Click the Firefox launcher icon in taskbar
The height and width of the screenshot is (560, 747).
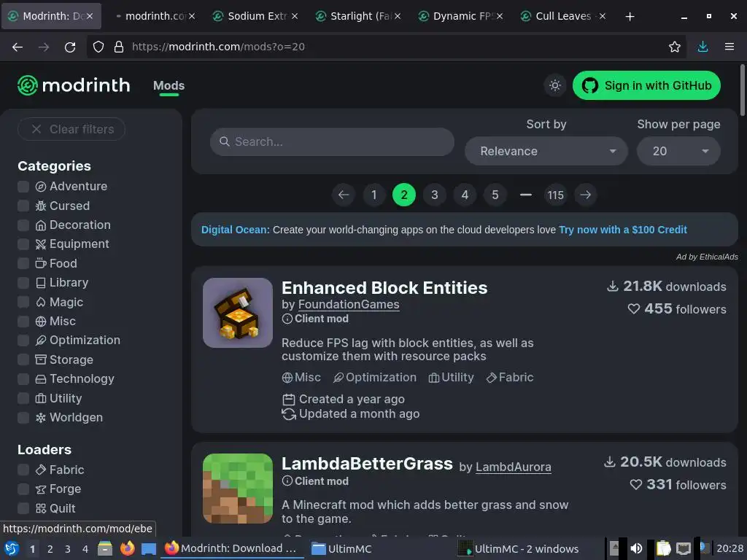point(127,548)
